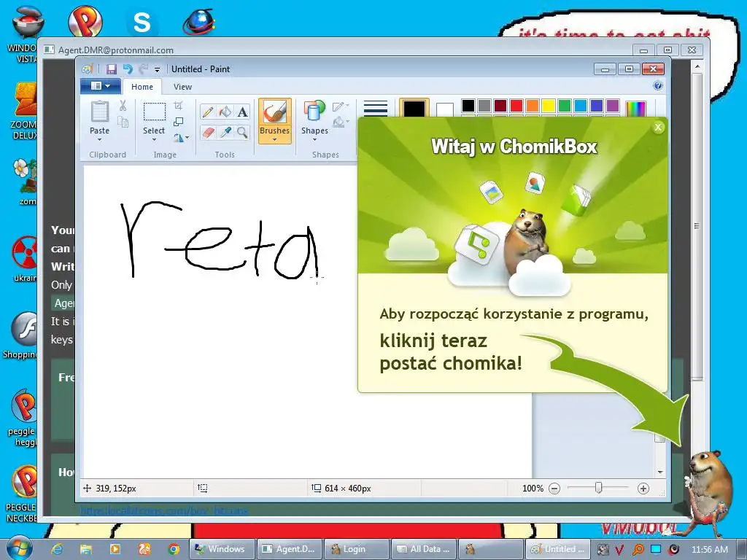Click the Resize icon in Image group

pos(178,122)
